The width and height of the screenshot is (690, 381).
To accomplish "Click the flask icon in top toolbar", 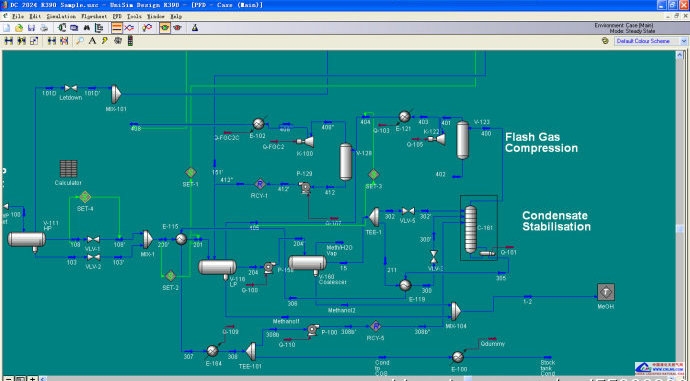I will (x=195, y=28).
